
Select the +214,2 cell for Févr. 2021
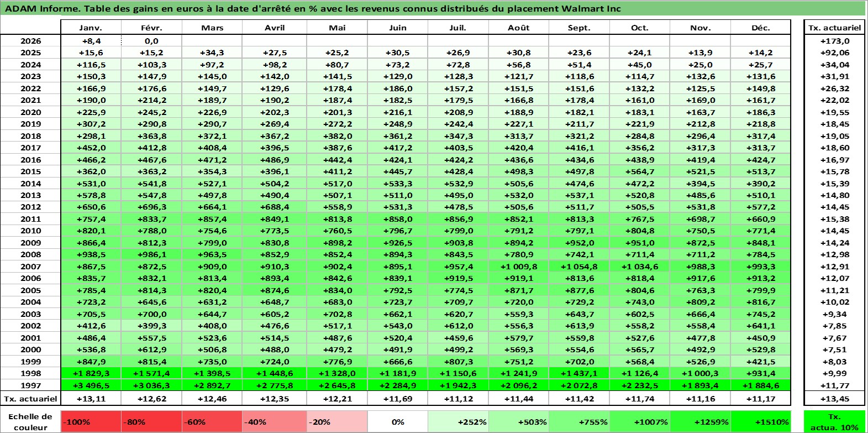tap(151, 100)
